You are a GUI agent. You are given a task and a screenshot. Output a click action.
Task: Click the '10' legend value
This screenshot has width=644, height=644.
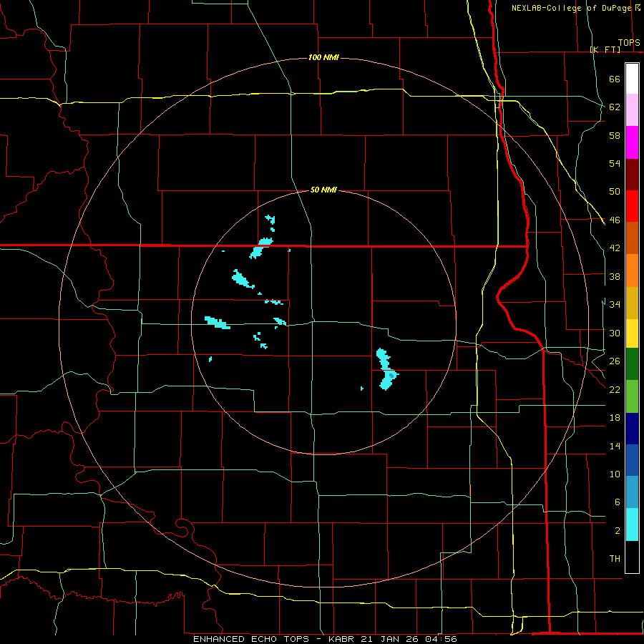coord(615,474)
